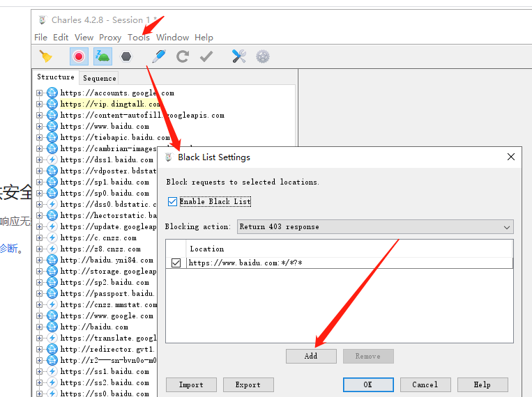Expand the https://www.baidu.com tree node
Image resolution: width=532 pixels, height=397 pixels.
coord(39,127)
